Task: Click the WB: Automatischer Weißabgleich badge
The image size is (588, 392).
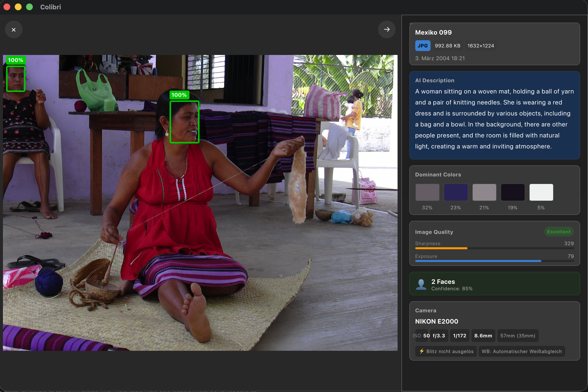Action: click(521, 351)
